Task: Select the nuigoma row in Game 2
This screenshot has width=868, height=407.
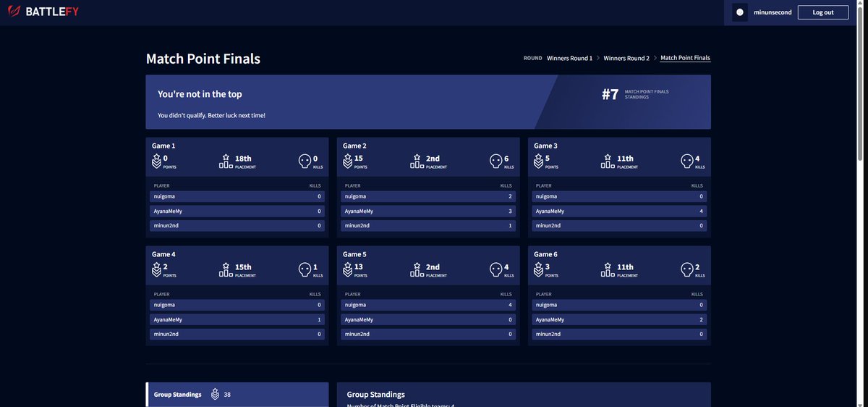Action: 428,196
